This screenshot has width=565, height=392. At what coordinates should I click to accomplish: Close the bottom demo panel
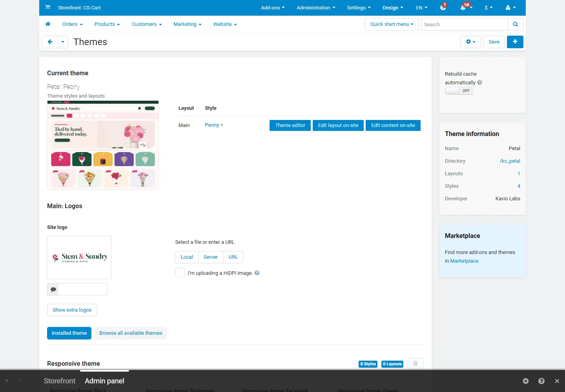557,381
